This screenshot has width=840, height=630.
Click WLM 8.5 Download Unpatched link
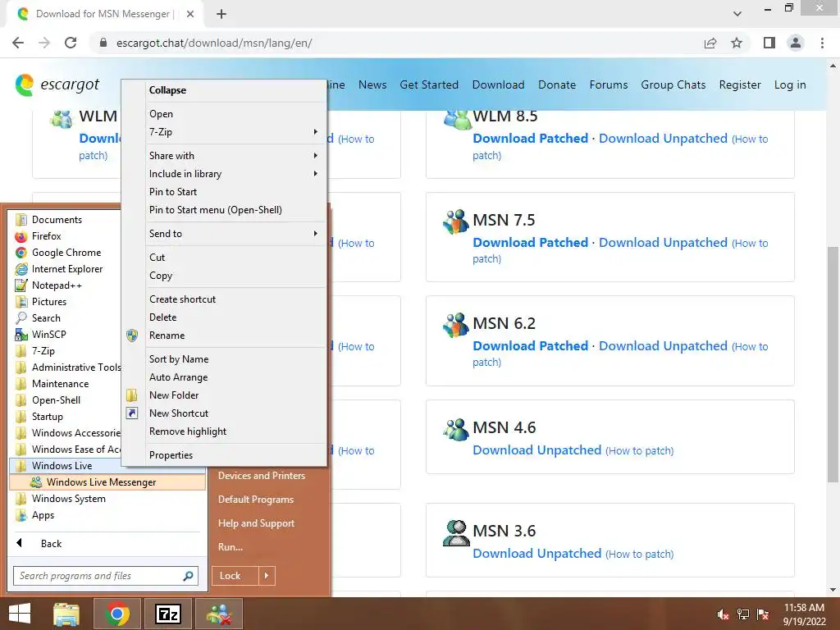tap(663, 139)
